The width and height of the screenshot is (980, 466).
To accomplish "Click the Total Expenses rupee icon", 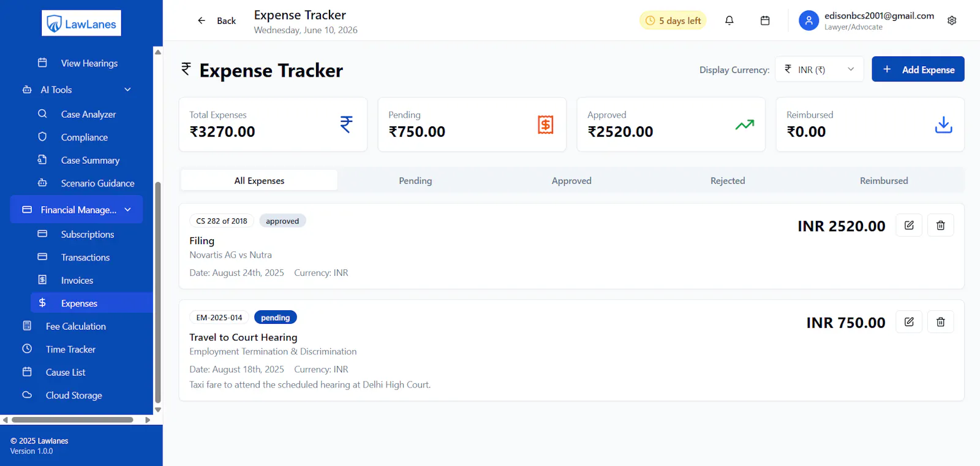I will click(x=347, y=124).
